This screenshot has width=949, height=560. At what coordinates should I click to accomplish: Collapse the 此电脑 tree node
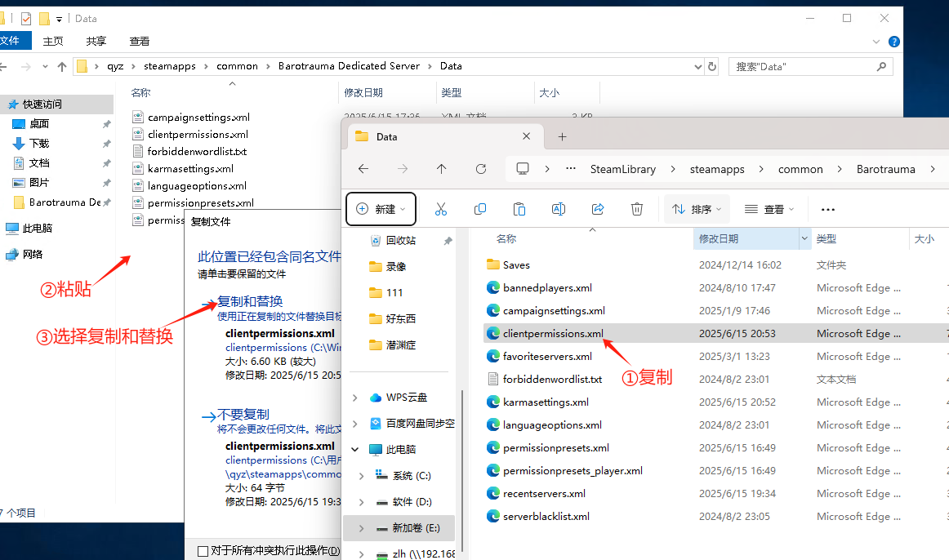[355, 449]
